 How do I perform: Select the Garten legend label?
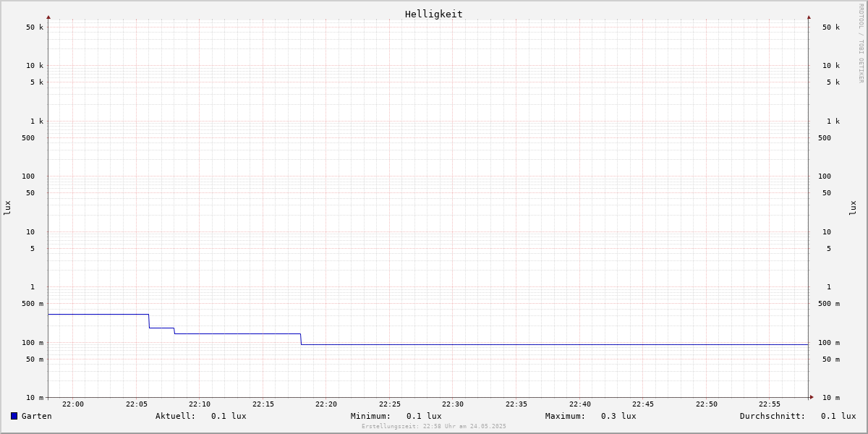point(36,416)
